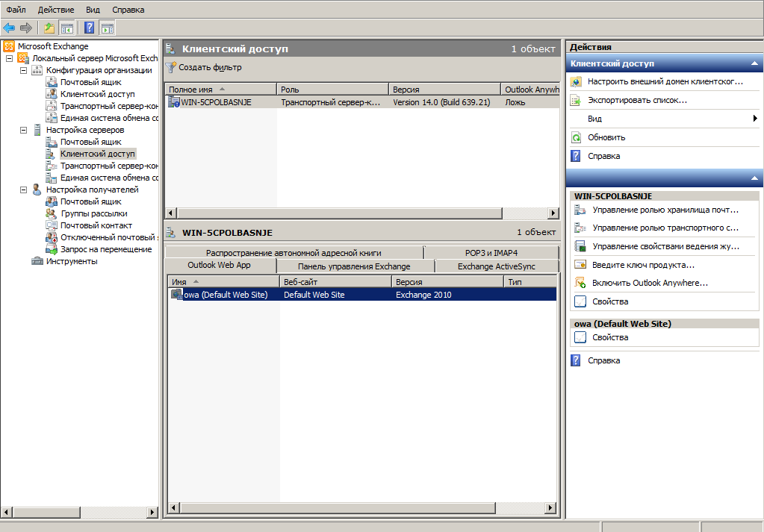Switch to POP3 и IMAP4 tab

coord(491,253)
